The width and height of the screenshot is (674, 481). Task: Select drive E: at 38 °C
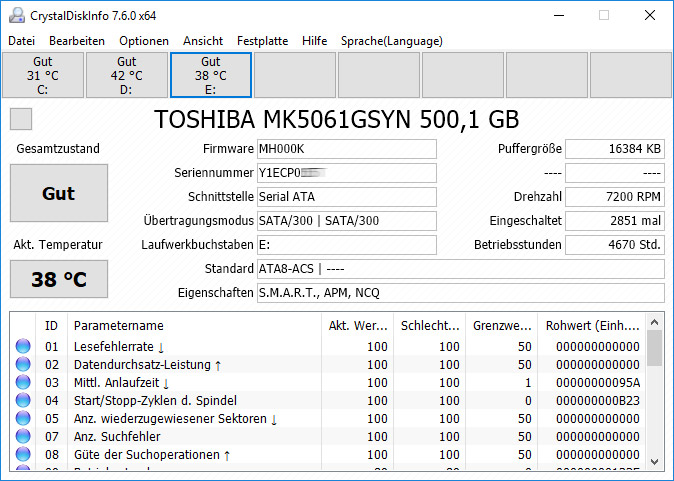(211, 75)
